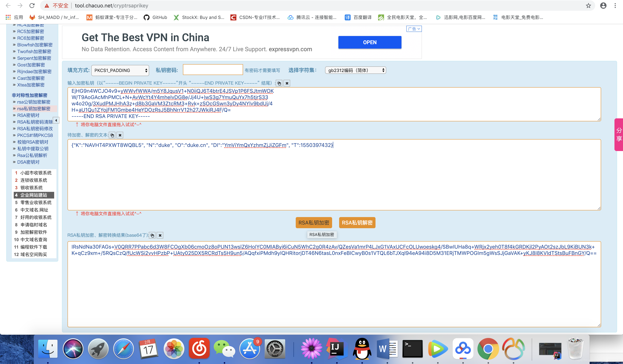Open Microsoft Word in Dock
This screenshot has width=623, height=364.
pyautogui.click(x=387, y=349)
